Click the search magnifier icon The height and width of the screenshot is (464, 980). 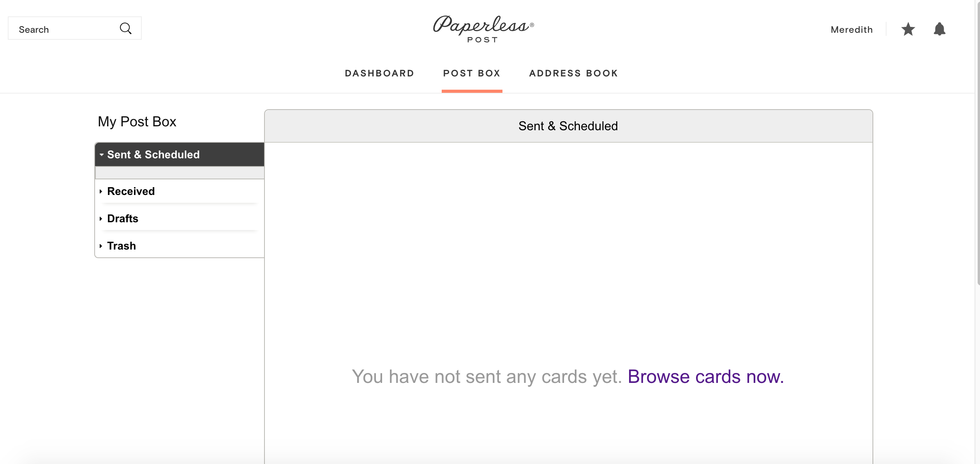tap(125, 28)
